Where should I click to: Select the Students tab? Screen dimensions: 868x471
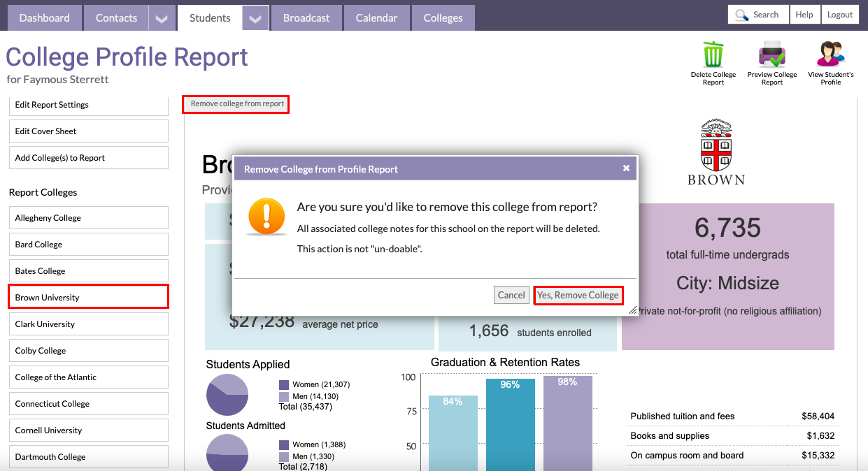click(210, 18)
